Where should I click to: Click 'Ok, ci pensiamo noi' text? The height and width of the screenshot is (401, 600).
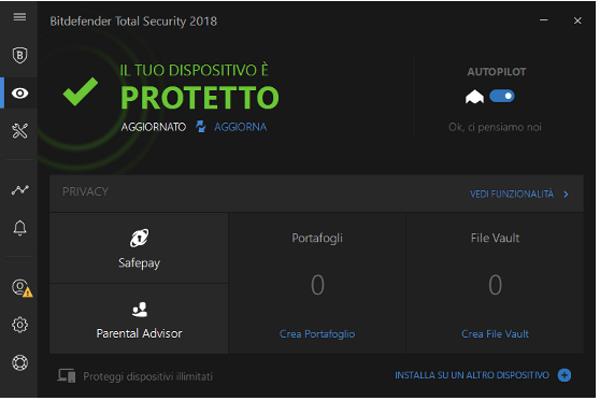click(495, 127)
